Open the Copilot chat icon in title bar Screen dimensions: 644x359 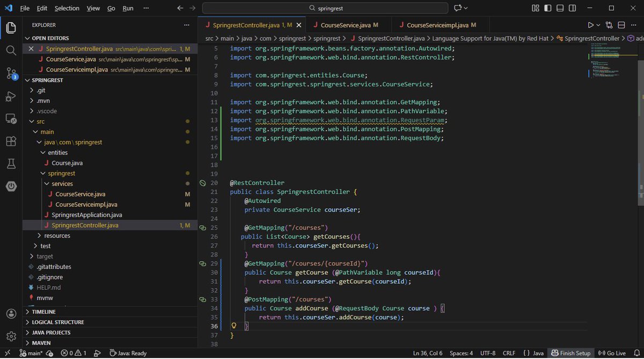pyautogui.click(x=458, y=8)
